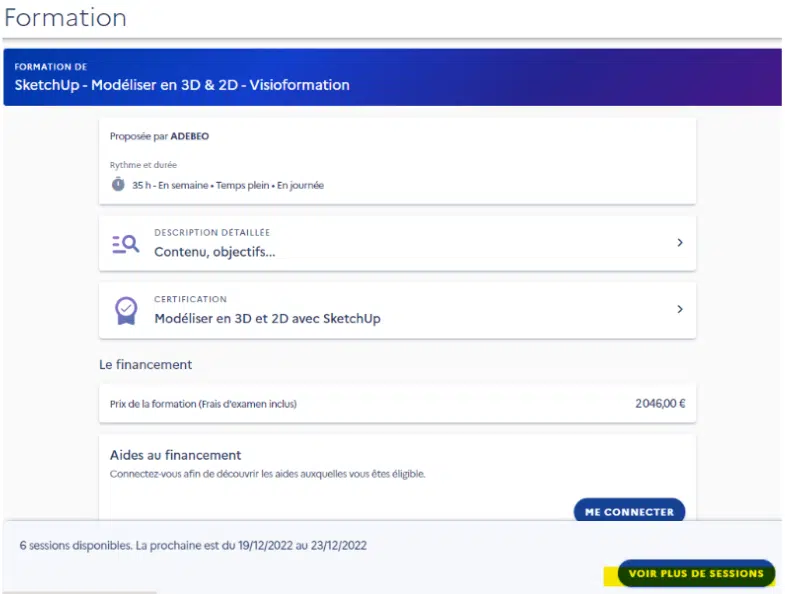Click the Rythme et durée label
785x594 pixels.
tap(143, 165)
